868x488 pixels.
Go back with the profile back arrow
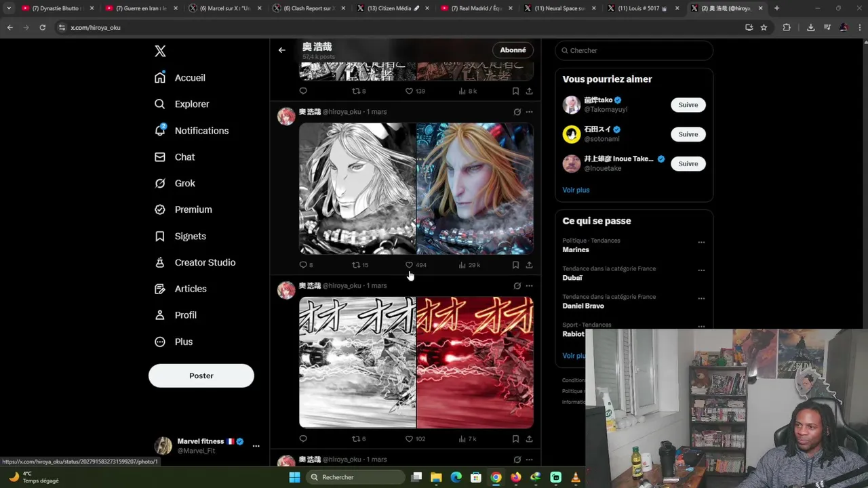[282, 49]
